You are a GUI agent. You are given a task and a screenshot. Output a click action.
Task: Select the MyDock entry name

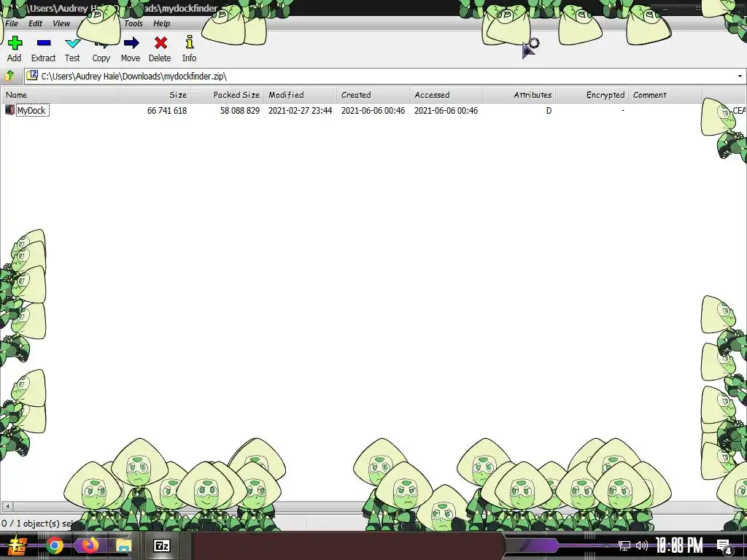tap(31, 111)
